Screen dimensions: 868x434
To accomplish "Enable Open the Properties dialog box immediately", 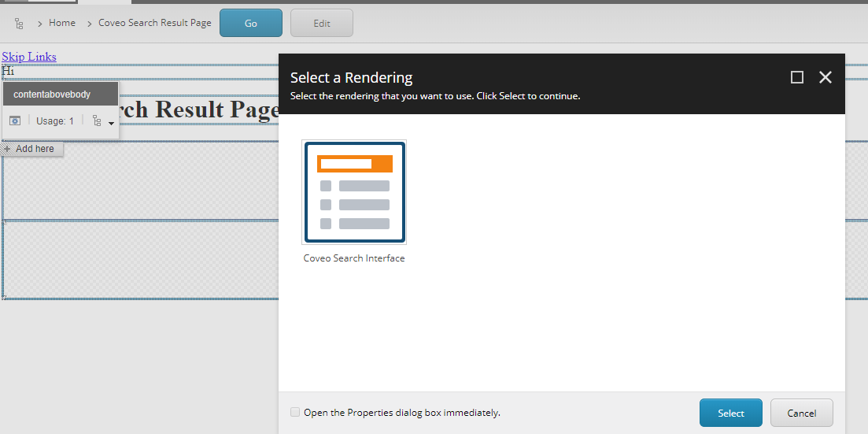I will [296, 412].
